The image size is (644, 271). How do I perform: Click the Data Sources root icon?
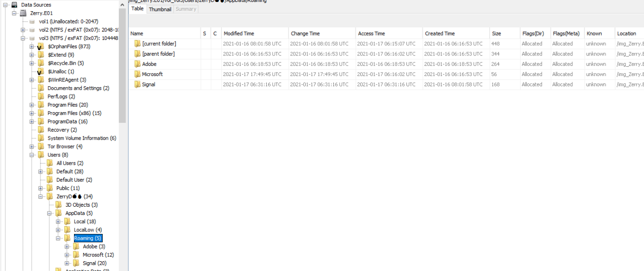[x=14, y=5]
